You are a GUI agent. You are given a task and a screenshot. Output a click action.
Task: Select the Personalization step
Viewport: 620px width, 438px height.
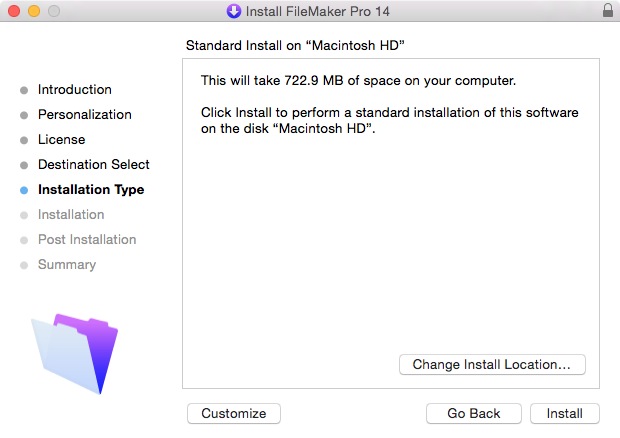[85, 115]
